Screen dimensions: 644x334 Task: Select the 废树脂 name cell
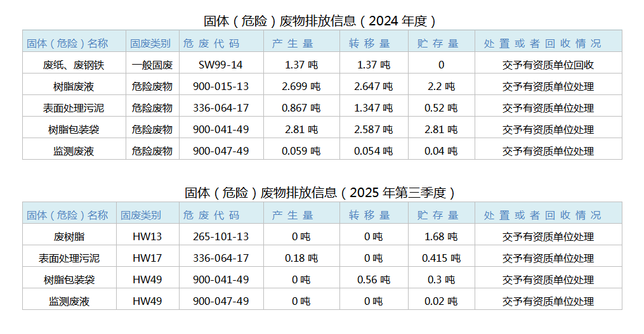pos(69,236)
